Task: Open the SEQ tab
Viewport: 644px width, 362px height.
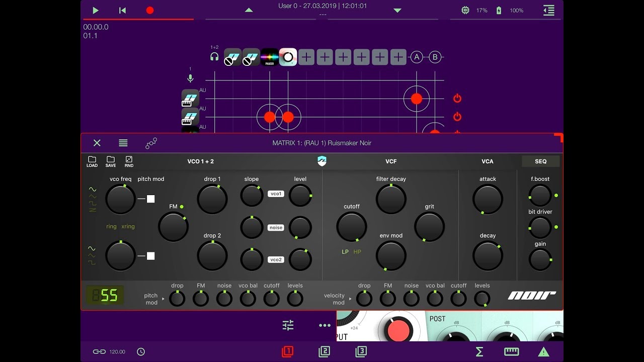Action: pyautogui.click(x=541, y=161)
